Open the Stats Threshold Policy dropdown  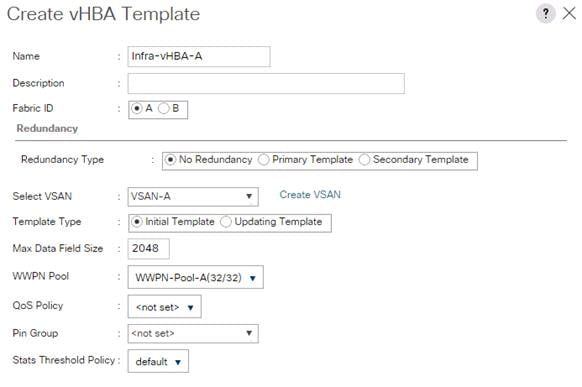[x=158, y=361]
